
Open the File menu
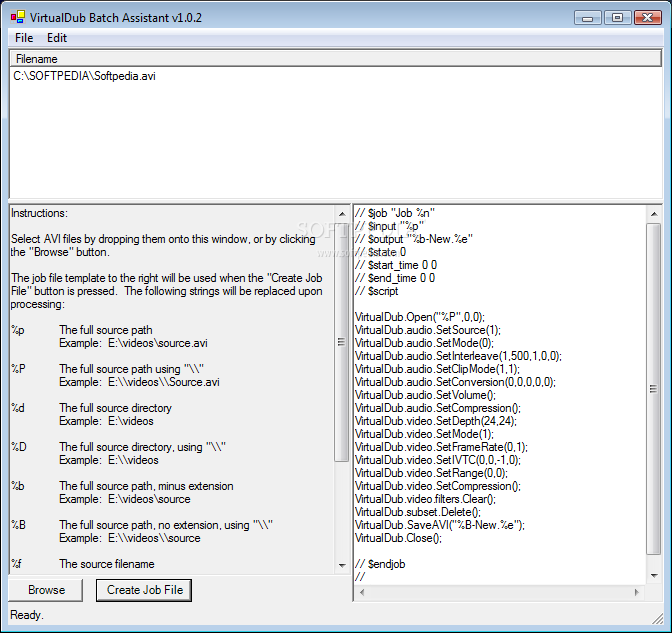coord(24,38)
